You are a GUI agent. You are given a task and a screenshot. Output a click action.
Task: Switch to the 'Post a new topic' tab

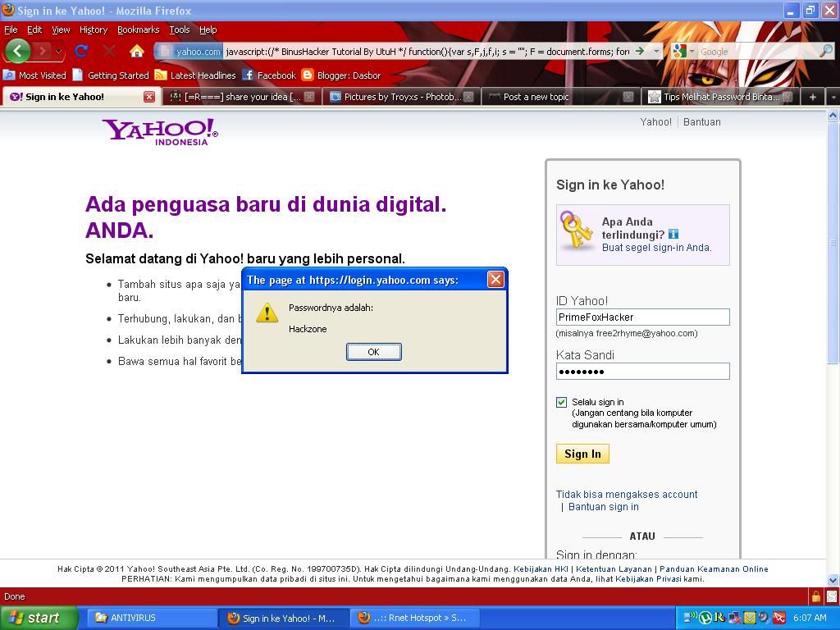click(x=561, y=97)
